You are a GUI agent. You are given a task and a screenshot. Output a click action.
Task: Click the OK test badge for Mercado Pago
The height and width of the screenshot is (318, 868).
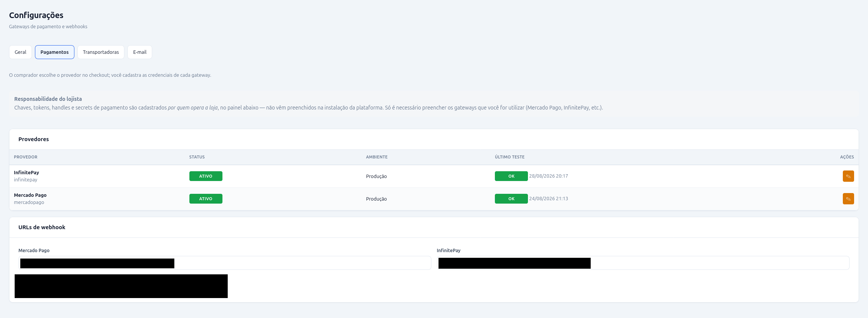(511, 199)
